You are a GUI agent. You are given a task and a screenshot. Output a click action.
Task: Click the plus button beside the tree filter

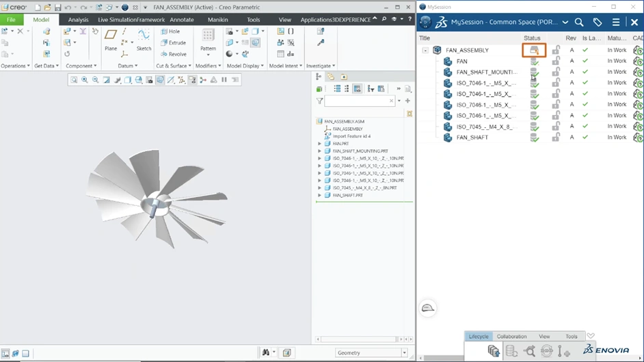(407, 101)
